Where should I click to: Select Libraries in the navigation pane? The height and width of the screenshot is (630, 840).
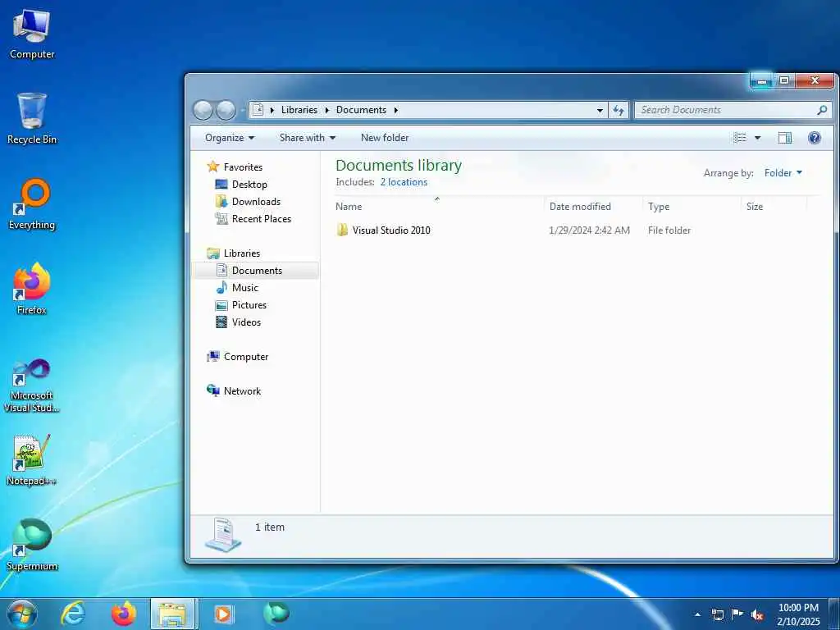234,253
